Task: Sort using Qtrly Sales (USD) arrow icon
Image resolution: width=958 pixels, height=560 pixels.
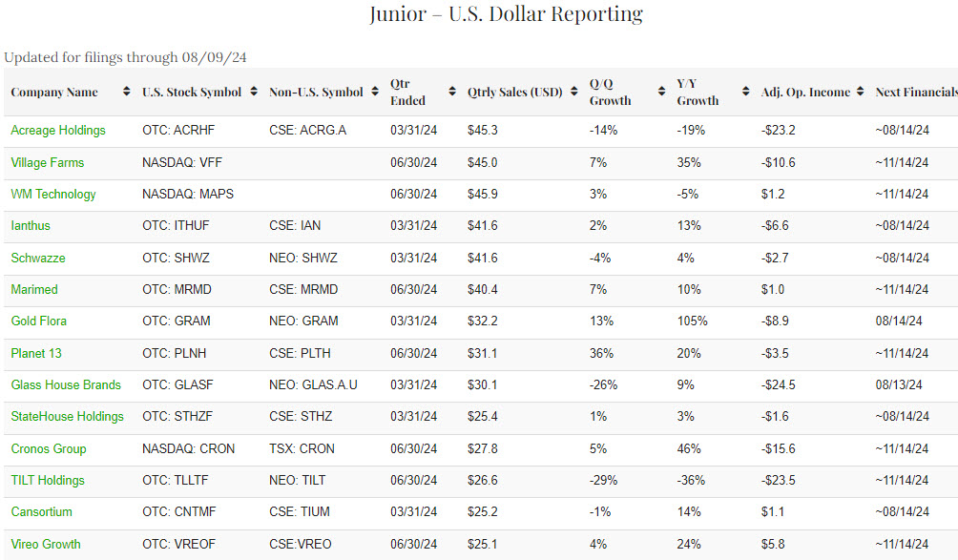Action: (x=573, y=93)
